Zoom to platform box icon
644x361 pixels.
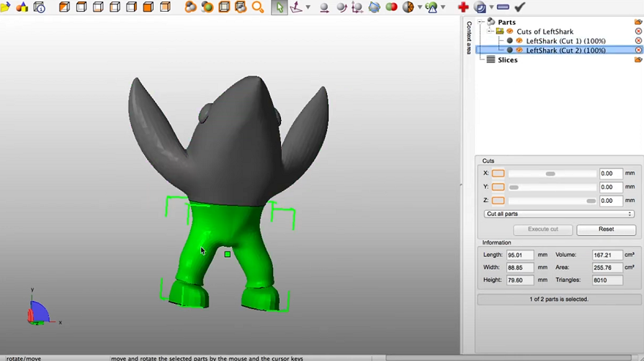point(224,7)
